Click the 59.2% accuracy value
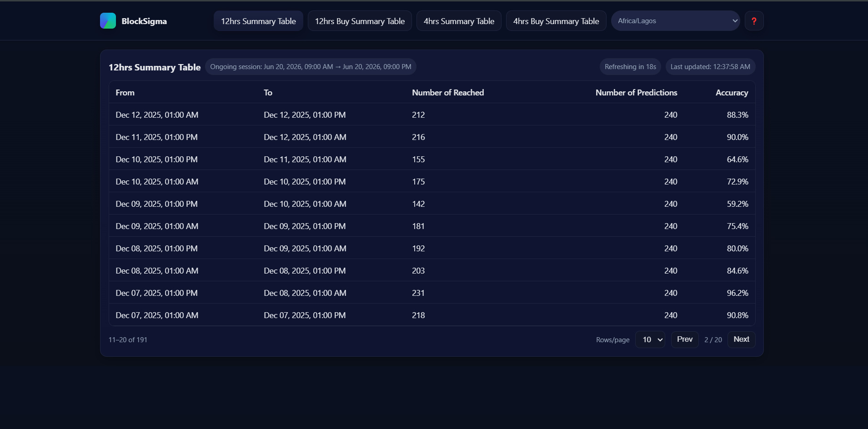The width and height of the screenshot is (868, 429). coord(738,204)
